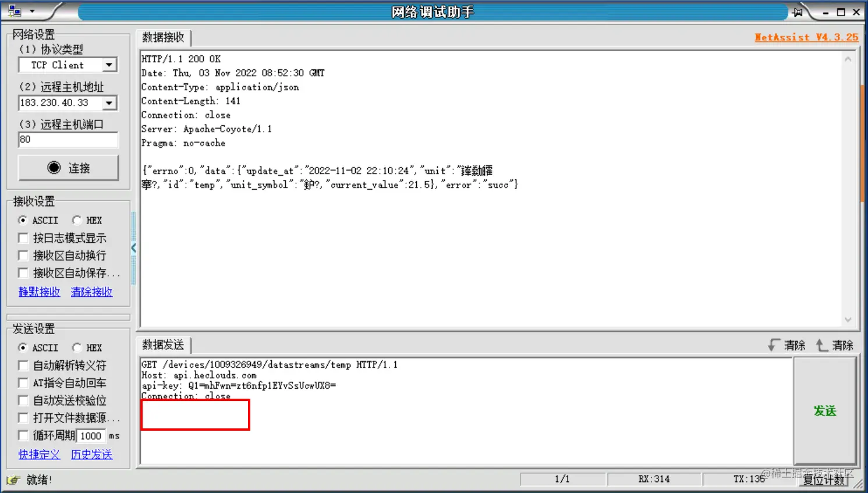The height and width of the screenshot is (493, 868).
Task: Select HEX in send settings
Action: tap(87, 347)
